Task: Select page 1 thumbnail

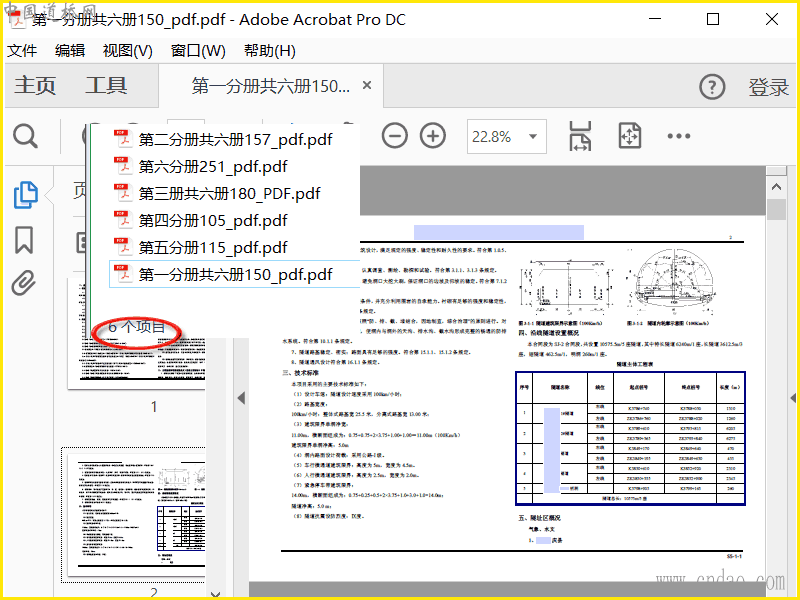Action: coord(137,334)
